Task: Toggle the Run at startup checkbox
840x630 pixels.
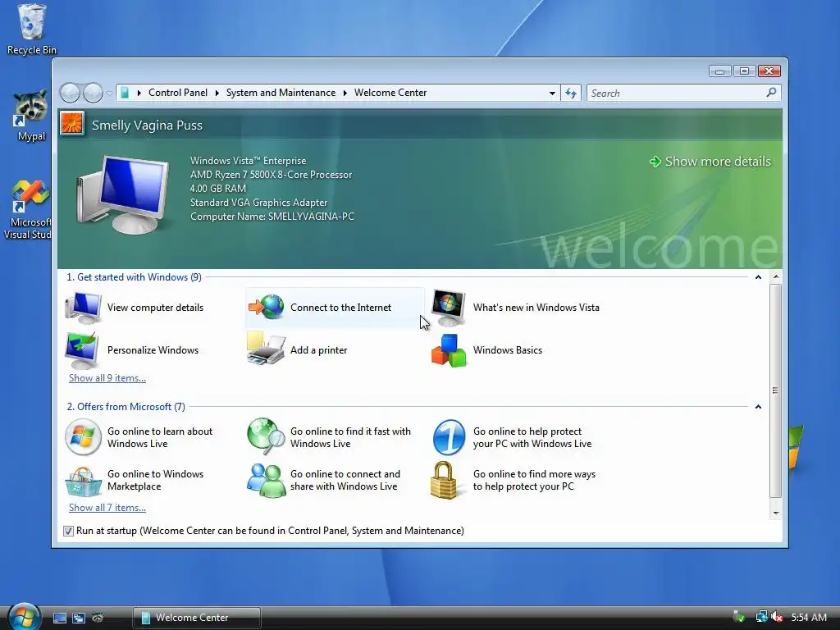Action: point(68,531)
